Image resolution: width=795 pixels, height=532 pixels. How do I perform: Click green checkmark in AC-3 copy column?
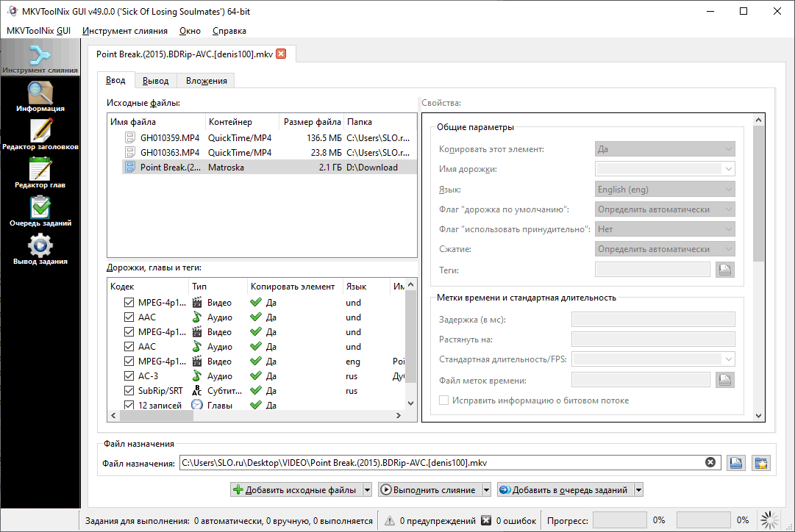256,375
